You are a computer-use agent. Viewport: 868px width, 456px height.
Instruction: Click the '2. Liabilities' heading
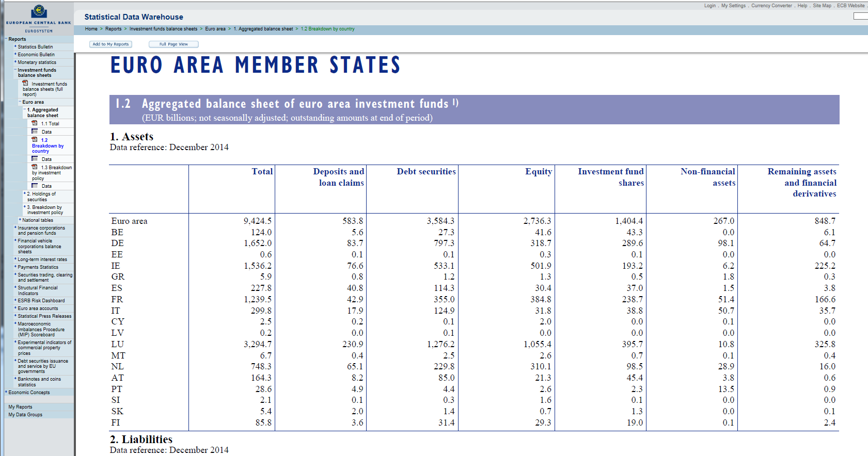(x=141, y=439)
